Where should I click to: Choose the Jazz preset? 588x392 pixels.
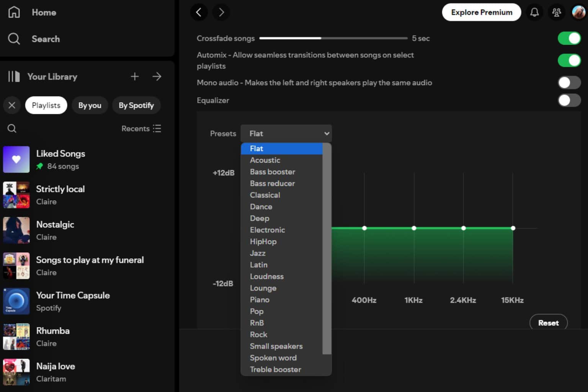click(282, 253)
